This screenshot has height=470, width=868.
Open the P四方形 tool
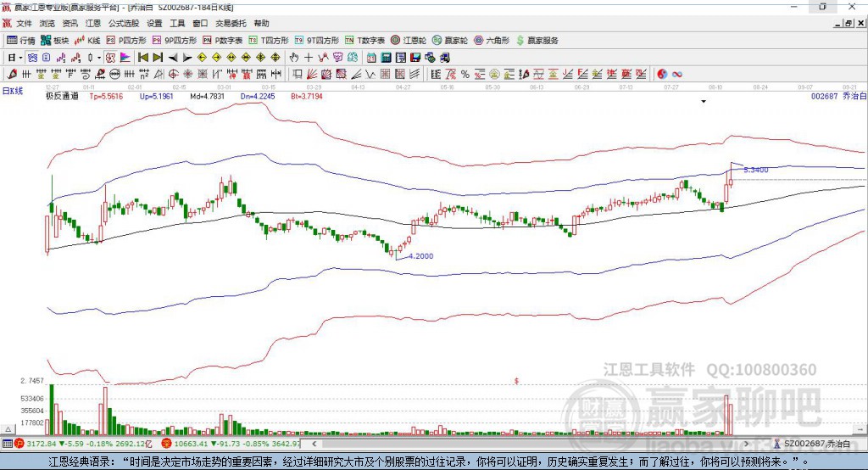(x=126, y=41)
